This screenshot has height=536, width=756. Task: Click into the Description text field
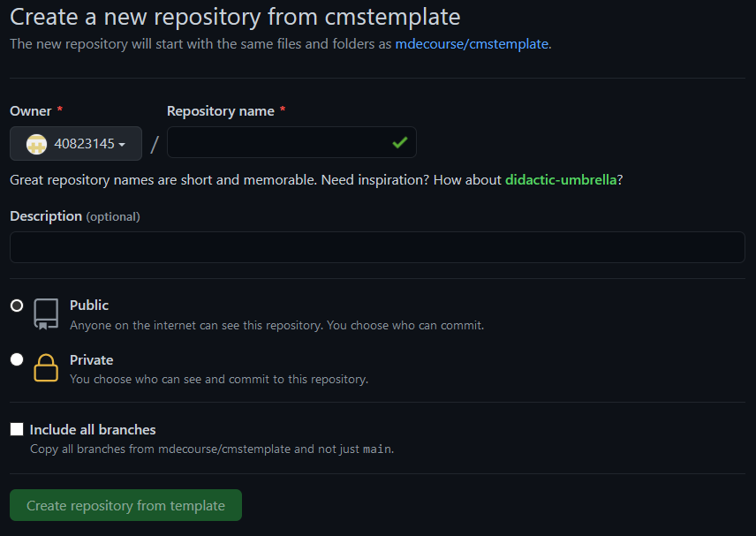click(377, 247)
